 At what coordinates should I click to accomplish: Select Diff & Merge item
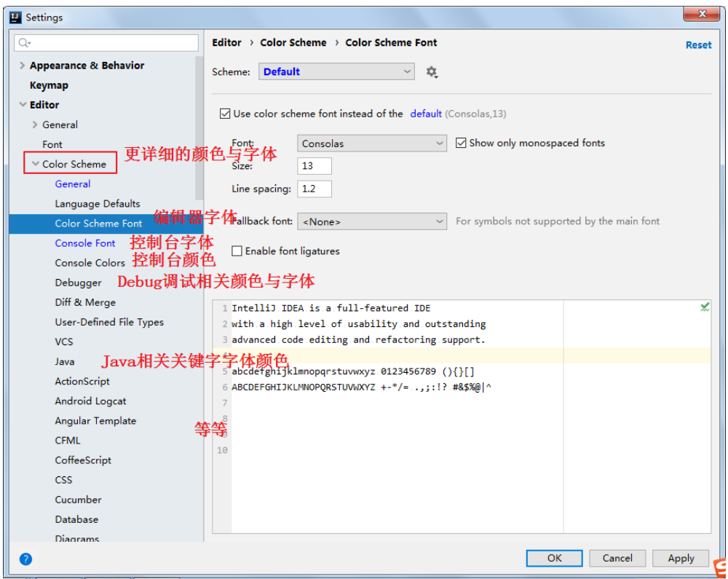coord(85,302)
